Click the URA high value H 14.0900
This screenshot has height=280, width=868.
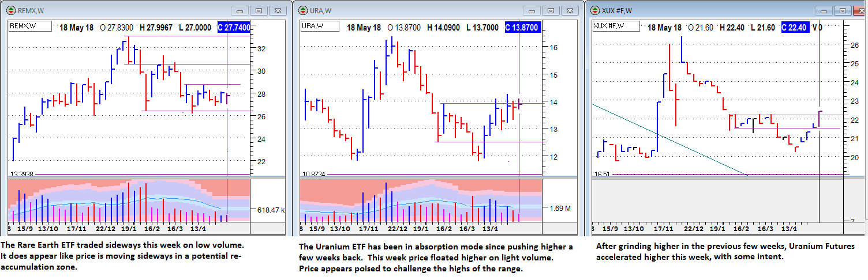click(x=444, y=27)
